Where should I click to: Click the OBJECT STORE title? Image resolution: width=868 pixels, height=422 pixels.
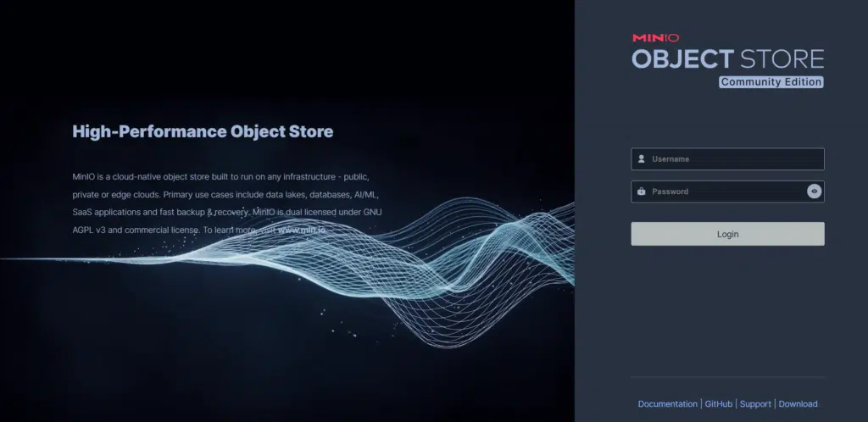727,58
